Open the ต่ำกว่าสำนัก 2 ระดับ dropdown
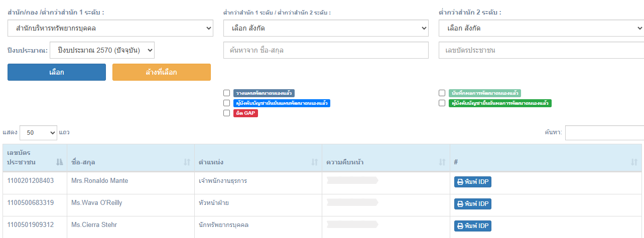This screenshot has height=238, width=644. (541, 28)
